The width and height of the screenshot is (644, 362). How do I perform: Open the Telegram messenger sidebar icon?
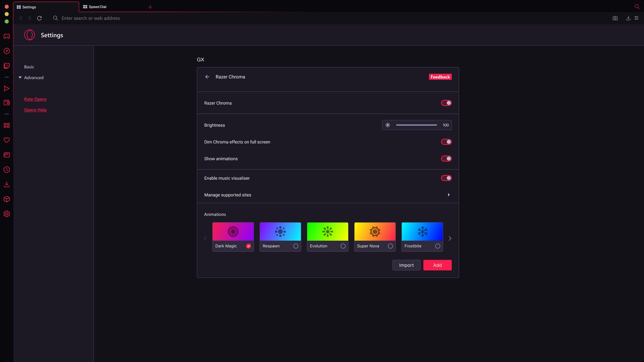coord(7,88)
